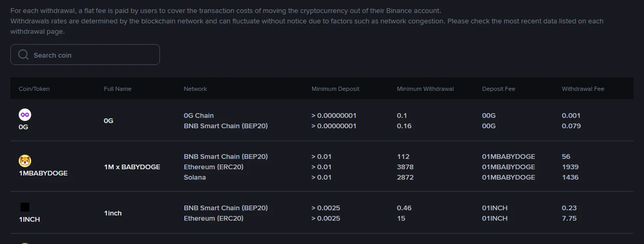
Task: Click the Minimum Withdrawal column header
Action: pyautogui.click(x=425, y=89)
